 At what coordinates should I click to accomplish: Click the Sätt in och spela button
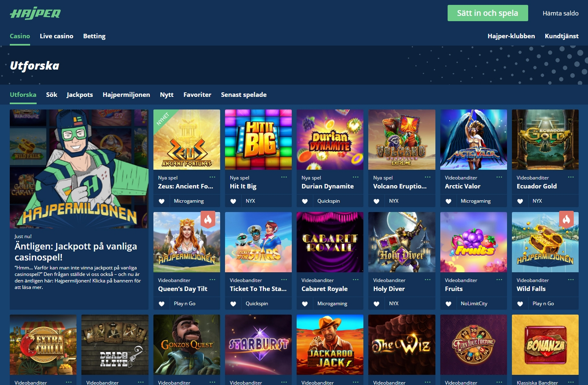coord(487,13)
